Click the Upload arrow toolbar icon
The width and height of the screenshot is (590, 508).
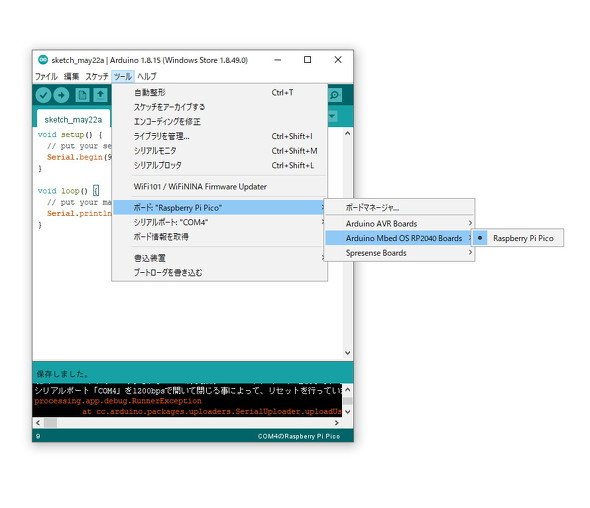[x=61, y=95]
